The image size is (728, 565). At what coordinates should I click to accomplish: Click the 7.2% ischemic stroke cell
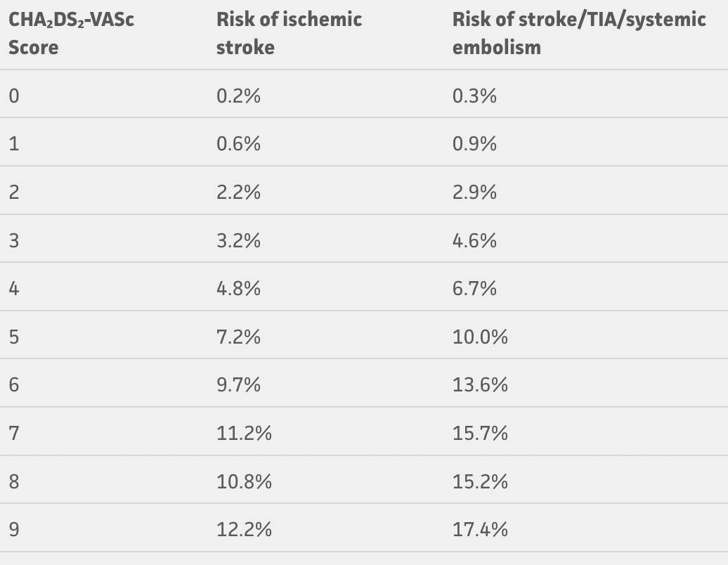tap(238, 337)
